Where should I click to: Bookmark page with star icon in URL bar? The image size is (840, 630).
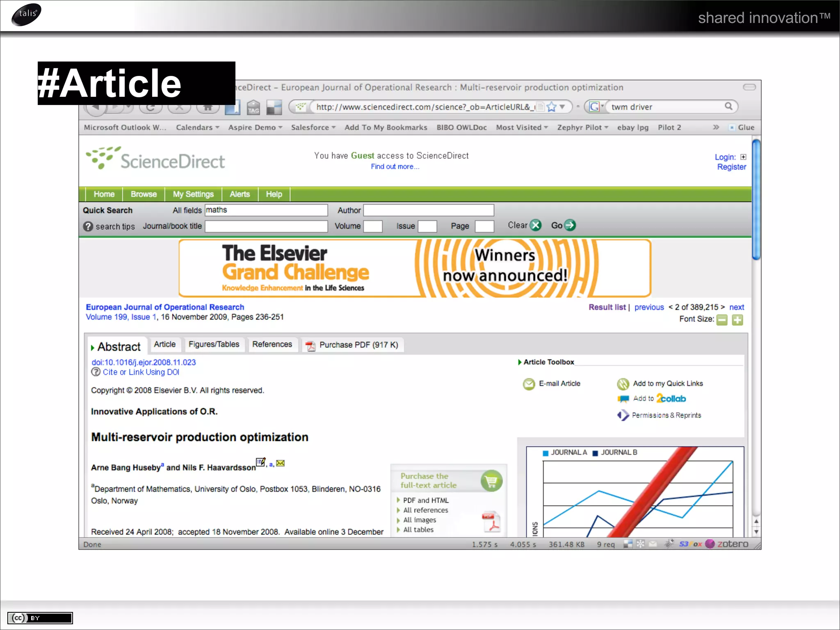[552, 107]
